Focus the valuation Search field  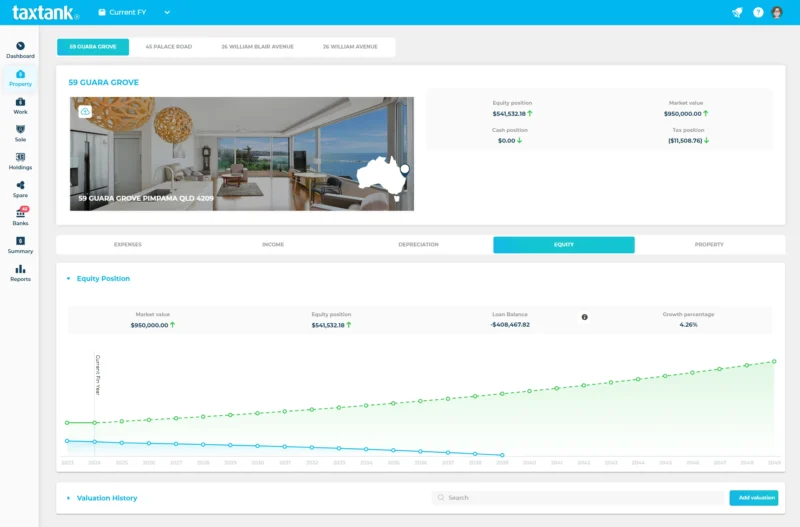pos(578,497)
